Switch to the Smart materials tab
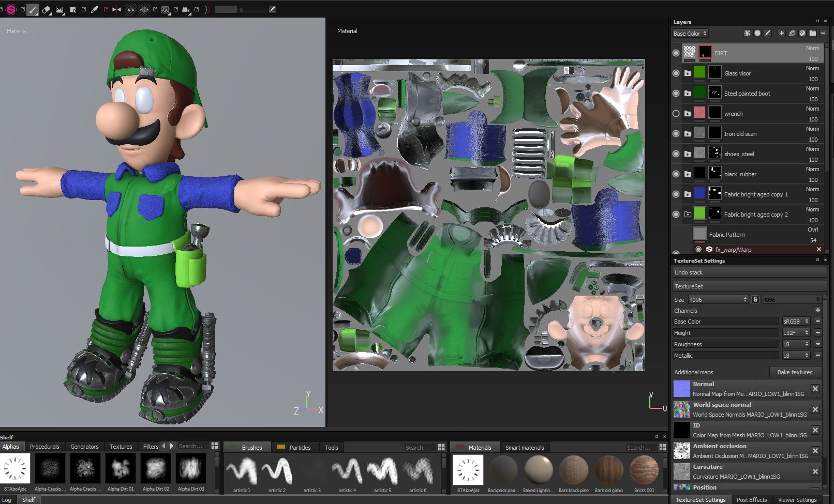 pyautogui.click(x=525, y=447)
